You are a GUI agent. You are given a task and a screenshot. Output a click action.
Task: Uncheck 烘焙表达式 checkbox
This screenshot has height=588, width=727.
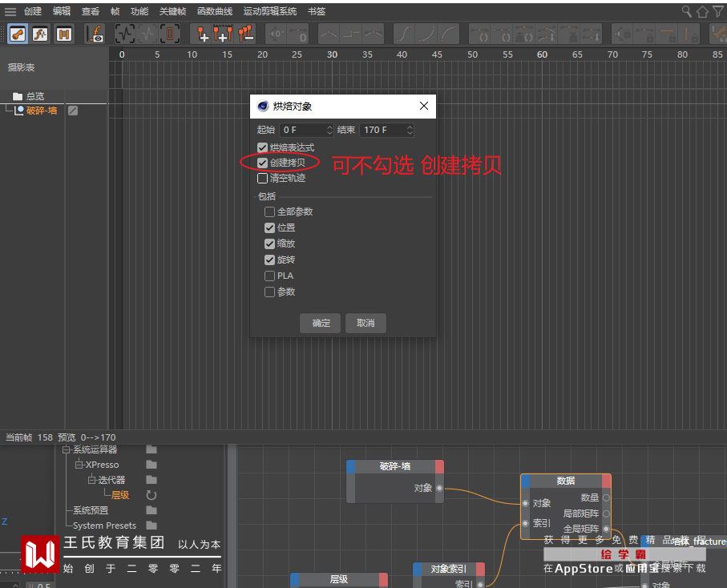point(262,147)
